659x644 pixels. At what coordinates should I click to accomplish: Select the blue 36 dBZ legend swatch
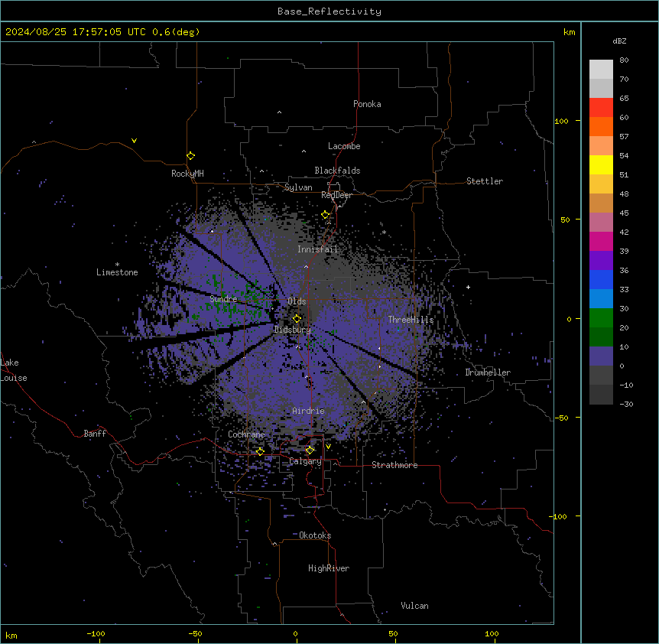click(601, 279)
